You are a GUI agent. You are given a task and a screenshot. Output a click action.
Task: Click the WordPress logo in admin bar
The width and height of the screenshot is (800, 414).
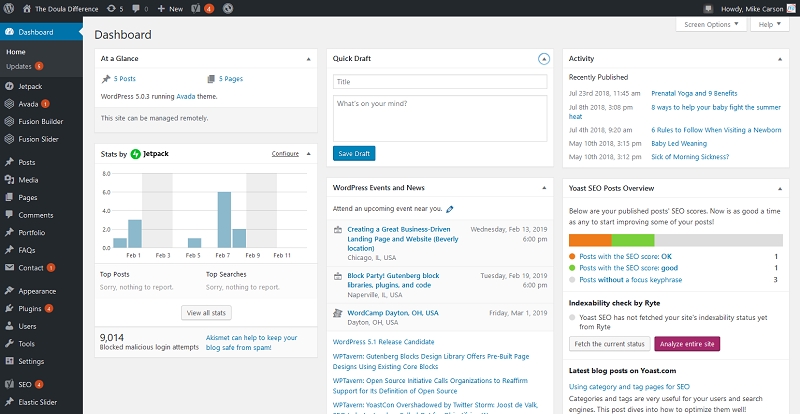point(10,8)
